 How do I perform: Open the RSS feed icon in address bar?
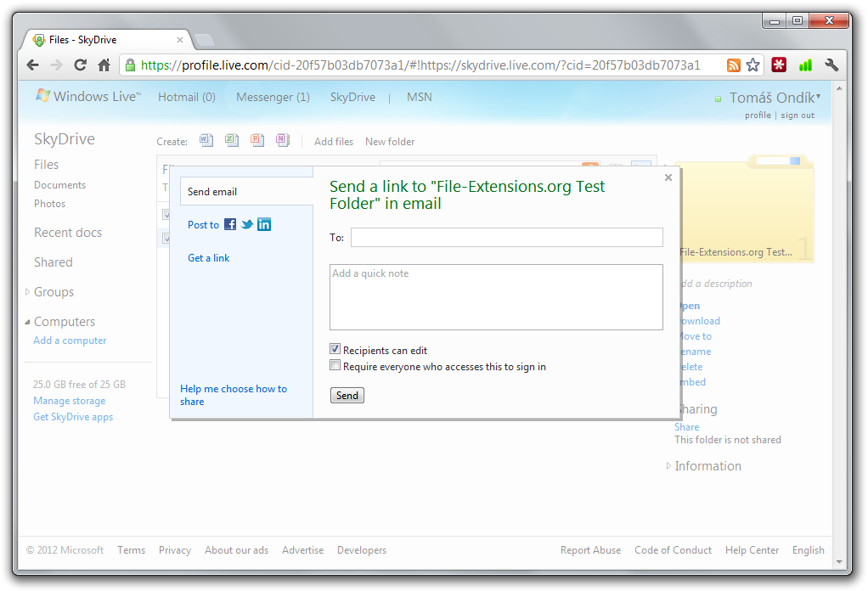click(x=733, y=65)
